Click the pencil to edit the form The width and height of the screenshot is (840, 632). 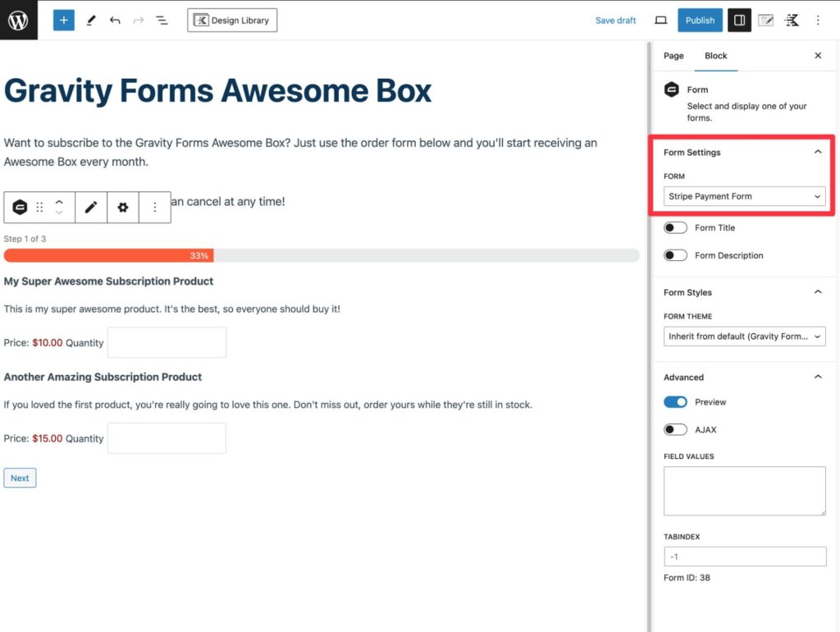click(91, 207)
